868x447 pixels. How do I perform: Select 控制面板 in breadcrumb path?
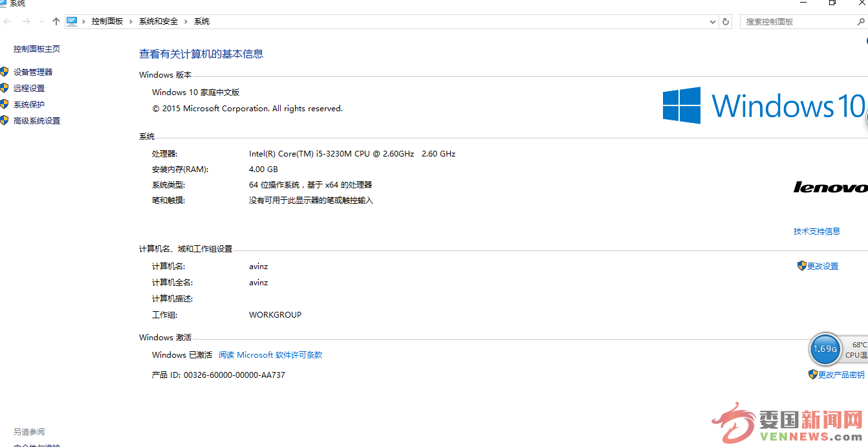(107, 21)
